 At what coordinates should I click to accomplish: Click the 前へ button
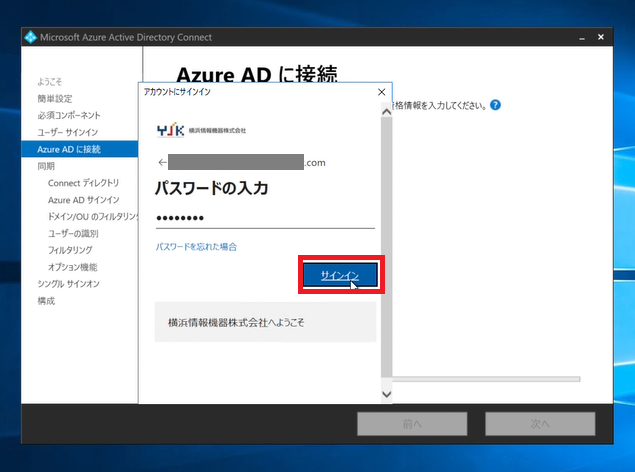412,424
